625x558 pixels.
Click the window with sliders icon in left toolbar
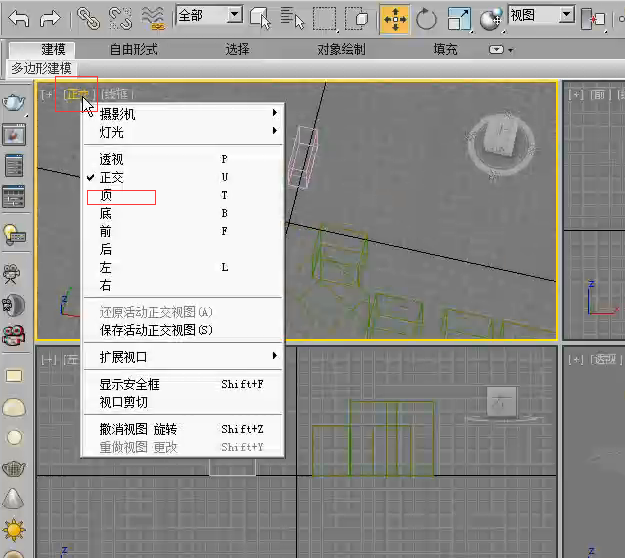click(14, 196)
